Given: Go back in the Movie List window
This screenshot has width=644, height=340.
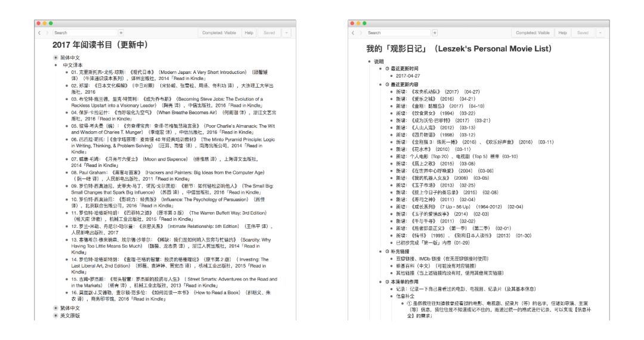Looking at the screenshot, I should pos(353,33).
